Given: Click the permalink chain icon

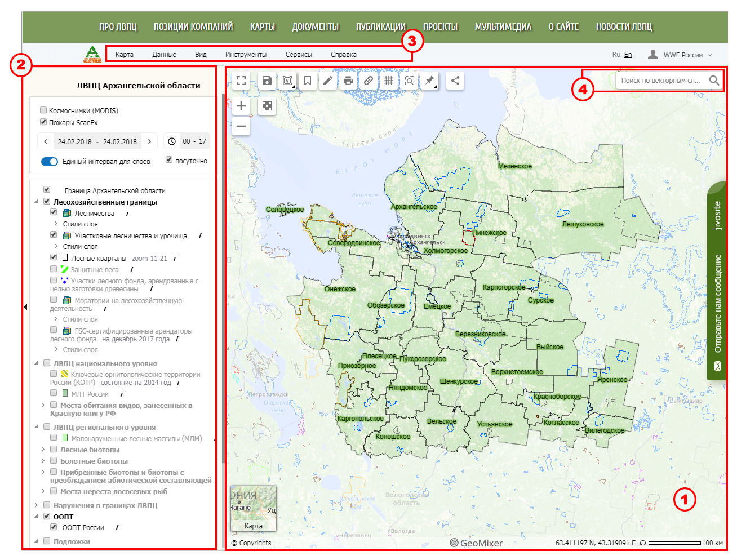Looking at the screenshot, I should pos(368,81).
